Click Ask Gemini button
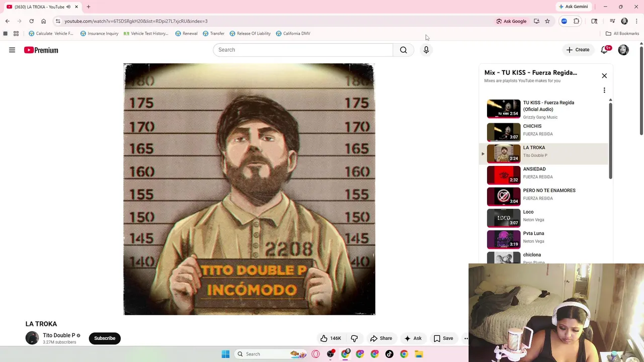Viewport: 644px width, 362px height. click(573, 7)
